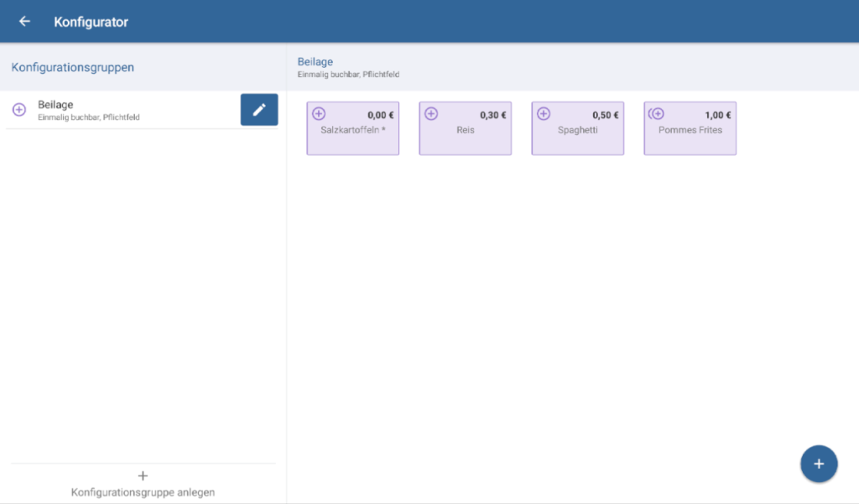The width and height of the screenshot is (859, 504).
Task: Click the 0,30 € price on Reis
Action: pos(492,115)
